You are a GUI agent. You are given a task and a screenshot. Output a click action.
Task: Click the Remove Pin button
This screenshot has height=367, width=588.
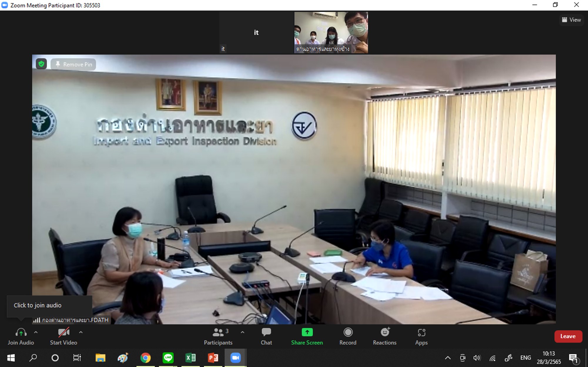[73, 64]
